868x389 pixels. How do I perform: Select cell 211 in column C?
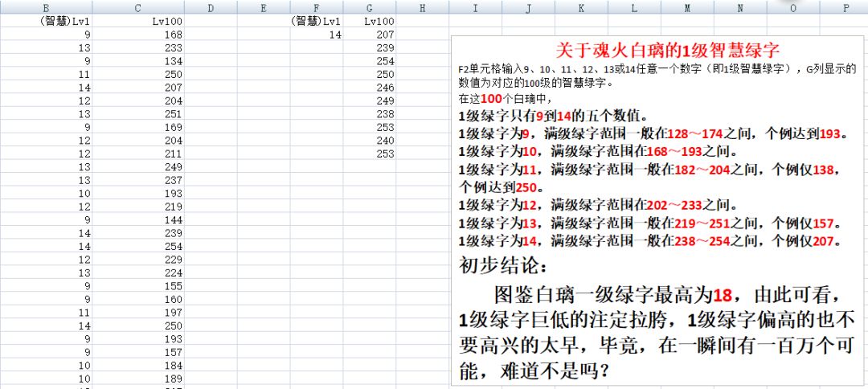pos(138,154)
